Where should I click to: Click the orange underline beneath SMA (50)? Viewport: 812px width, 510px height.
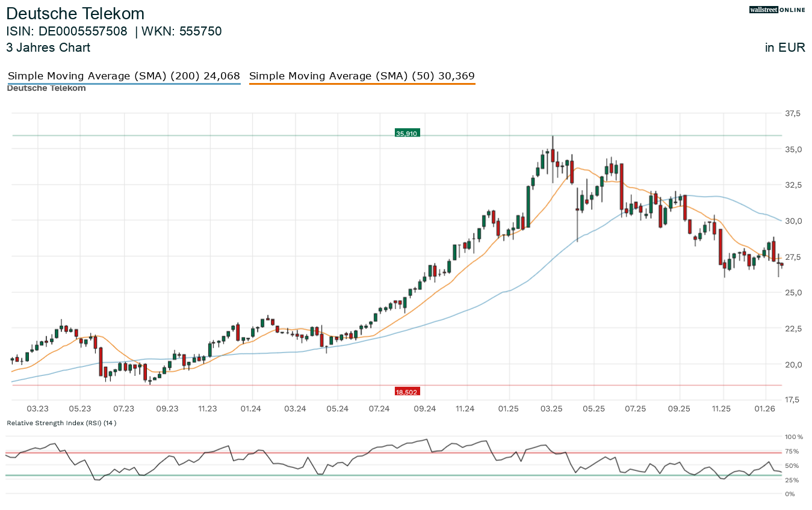coord(362,84)
